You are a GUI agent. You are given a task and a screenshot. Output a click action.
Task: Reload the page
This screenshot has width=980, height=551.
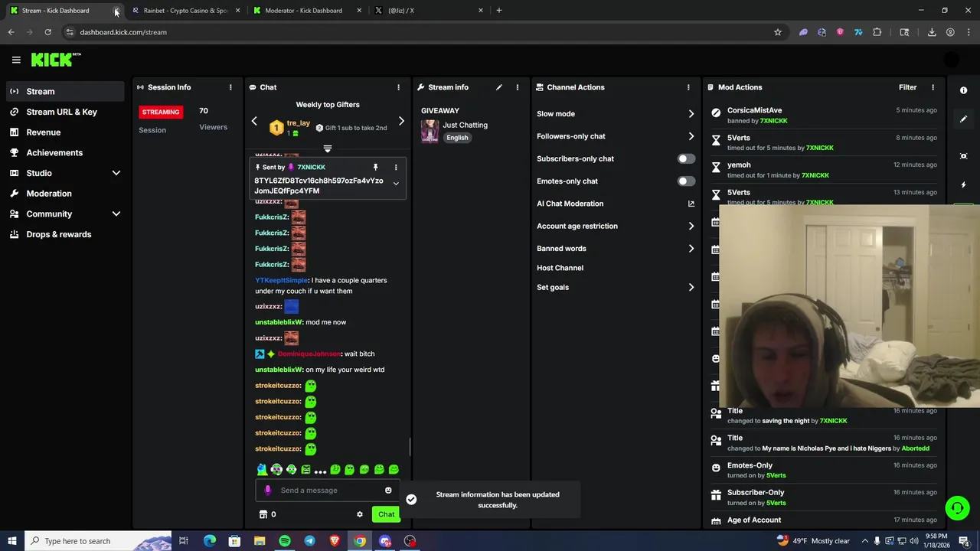[x=47, y=32]
